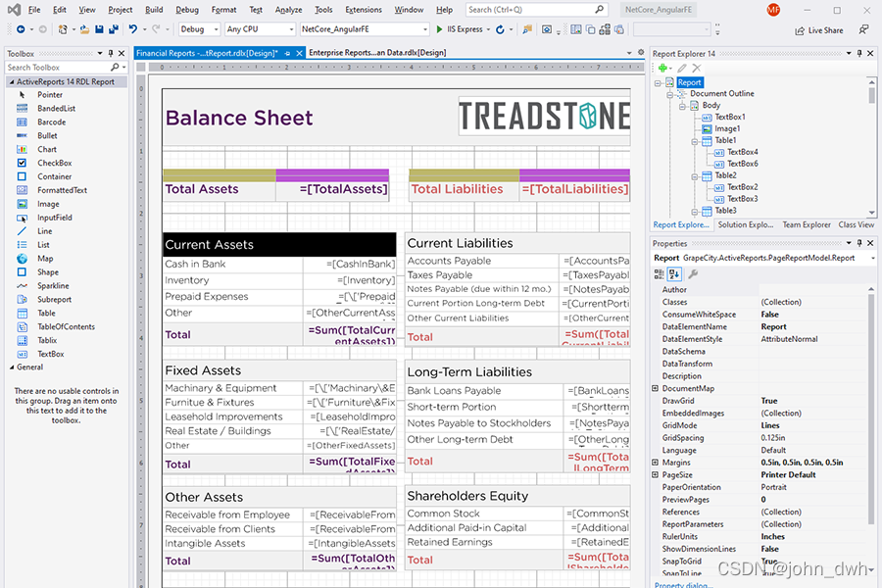The image size is (882, 588).
Task: Switch to the Solution Explorer tab
Action: click(x=746, y=224)
